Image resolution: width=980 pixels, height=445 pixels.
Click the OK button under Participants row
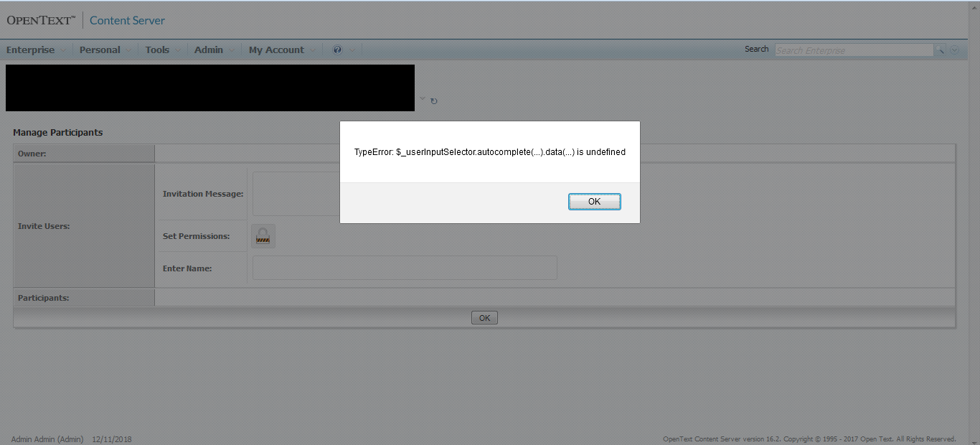click(484, 317)
